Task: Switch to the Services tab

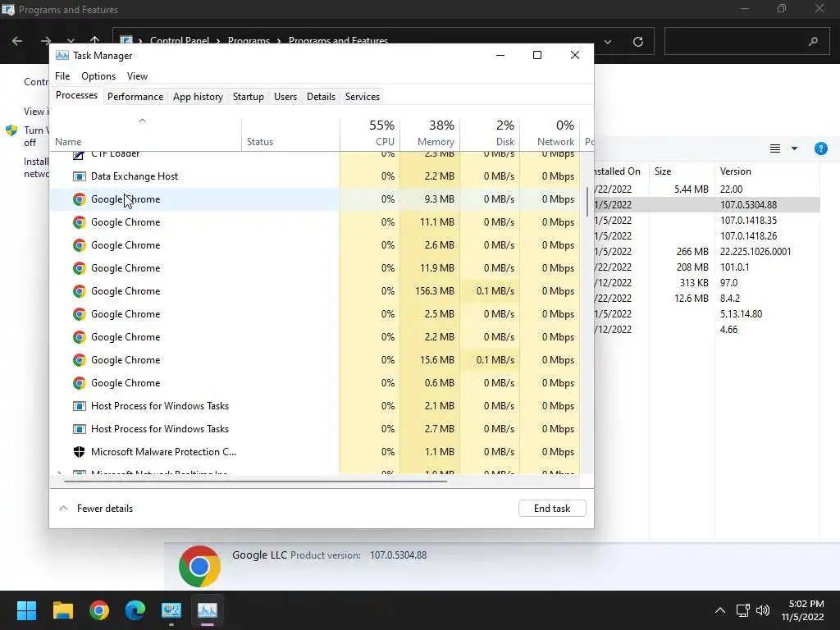Action: point(362,97)
